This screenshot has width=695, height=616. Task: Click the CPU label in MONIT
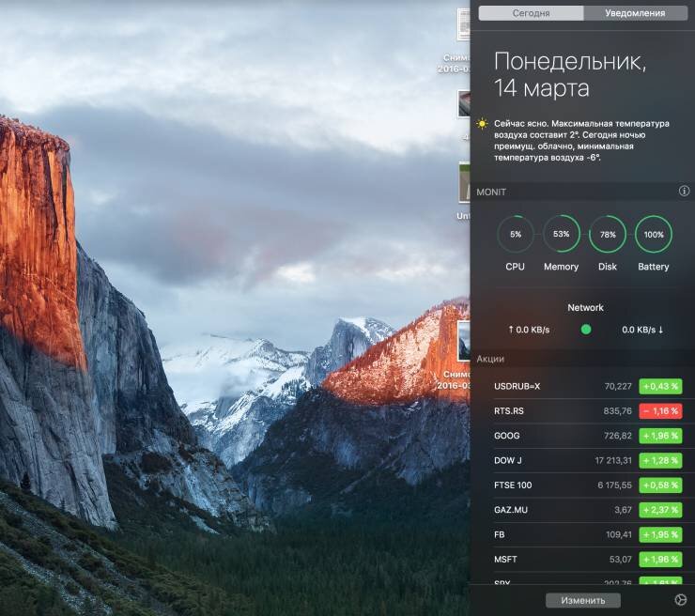point(515,267)
